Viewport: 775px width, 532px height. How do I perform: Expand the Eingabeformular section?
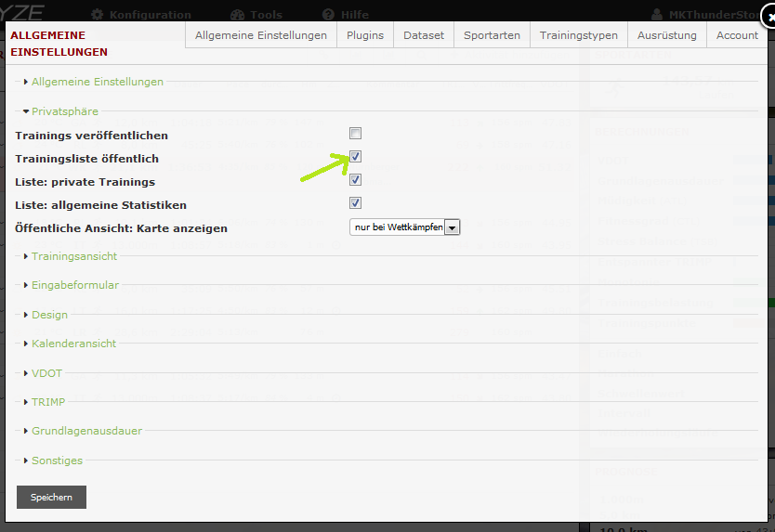(x=74, y=285)
